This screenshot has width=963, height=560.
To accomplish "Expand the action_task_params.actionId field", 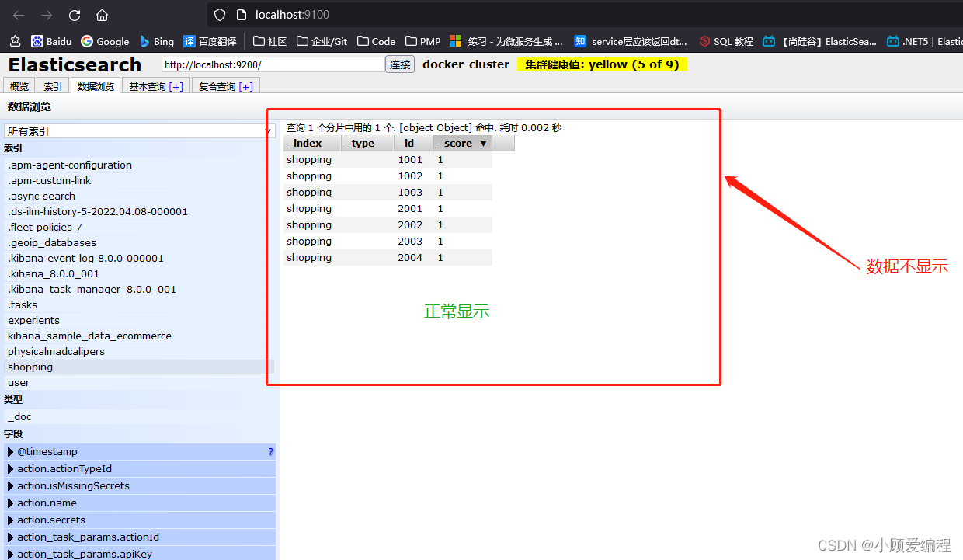I will click(11, 537).
